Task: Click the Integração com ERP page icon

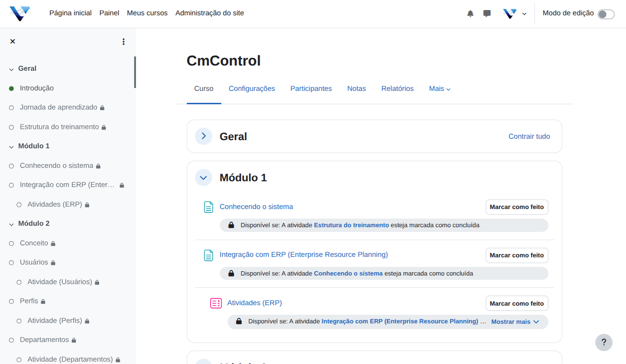Action: [208, 255]
